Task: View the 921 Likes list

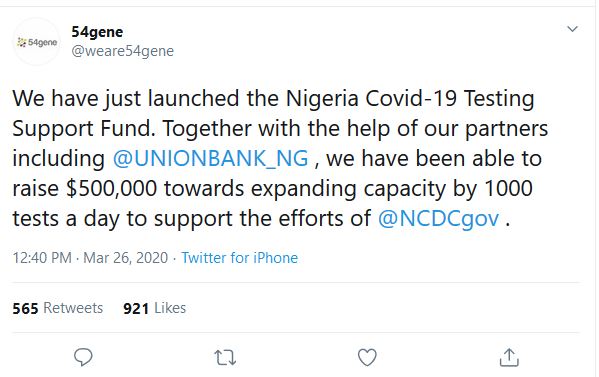Action: pos(154,308)
